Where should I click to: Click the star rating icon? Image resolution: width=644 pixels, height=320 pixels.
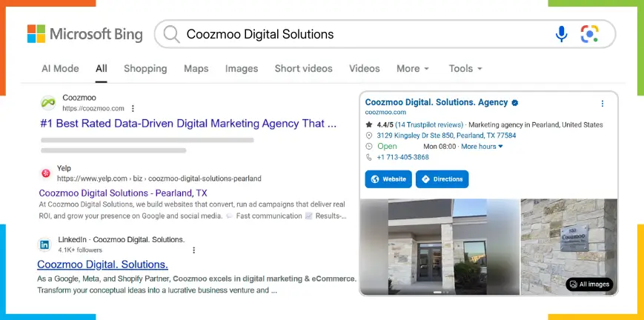tap(369, 124)
